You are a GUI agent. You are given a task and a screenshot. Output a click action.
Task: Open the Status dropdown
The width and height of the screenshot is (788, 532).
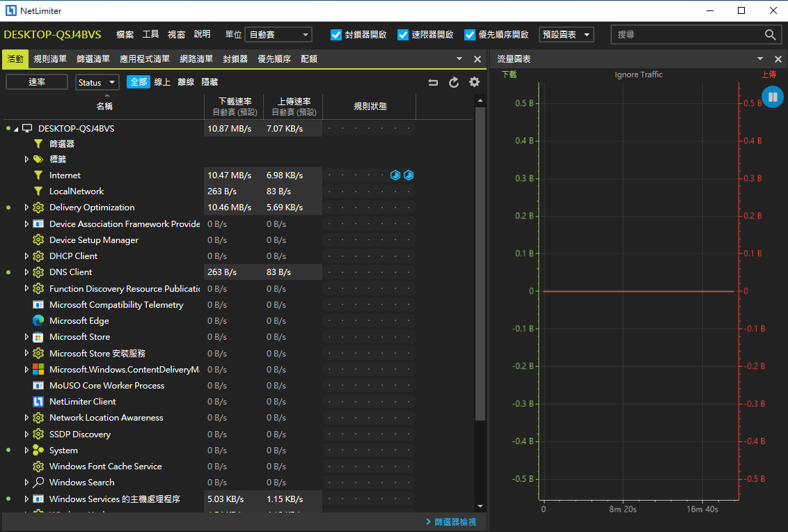[97, 82]
